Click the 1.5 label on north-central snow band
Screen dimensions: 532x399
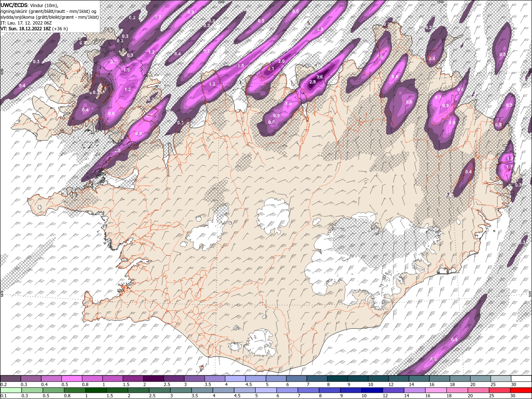coord(241,66)
